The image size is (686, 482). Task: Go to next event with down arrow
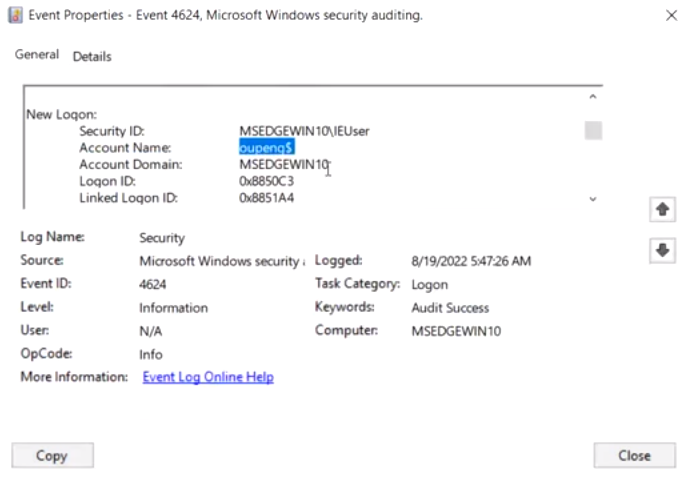tap(661, 251)
